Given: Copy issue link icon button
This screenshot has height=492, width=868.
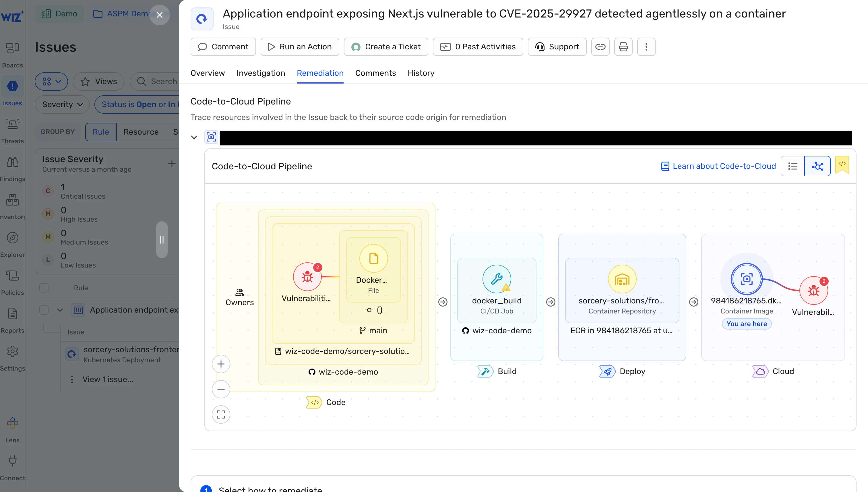Looking at the screenshot, I should click(600, 47).
